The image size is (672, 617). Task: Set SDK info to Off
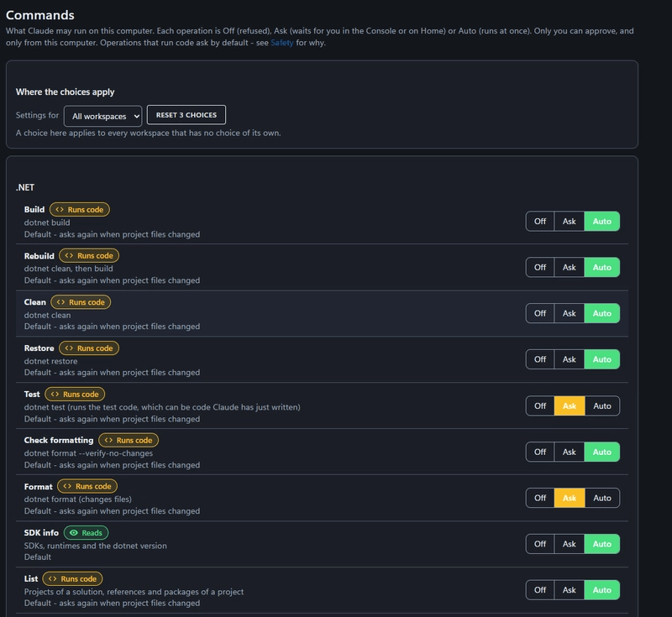[540, 544]
